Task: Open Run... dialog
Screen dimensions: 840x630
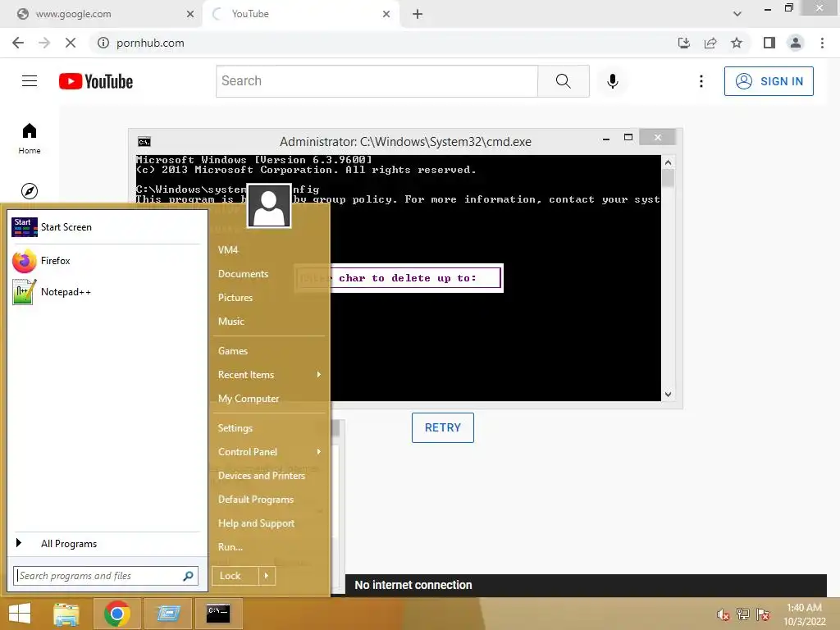Action: 231,547
